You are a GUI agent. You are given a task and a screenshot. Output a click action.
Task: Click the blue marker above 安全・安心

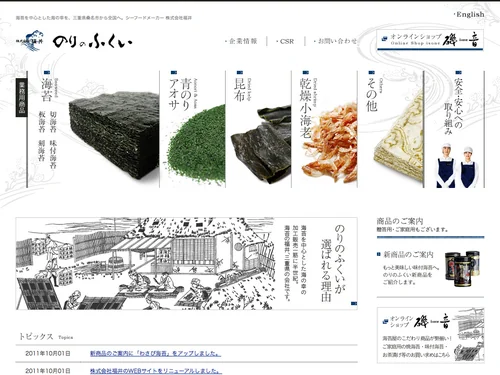[x=458, y=72]
